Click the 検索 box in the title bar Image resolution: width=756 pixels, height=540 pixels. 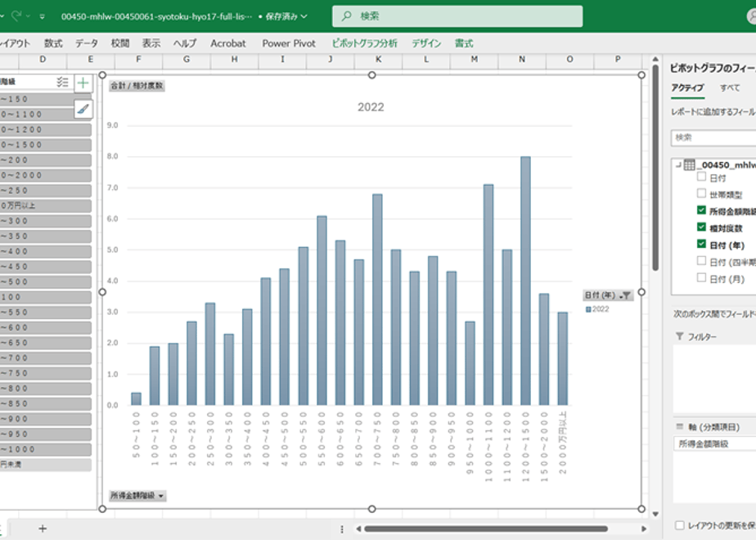457,16
